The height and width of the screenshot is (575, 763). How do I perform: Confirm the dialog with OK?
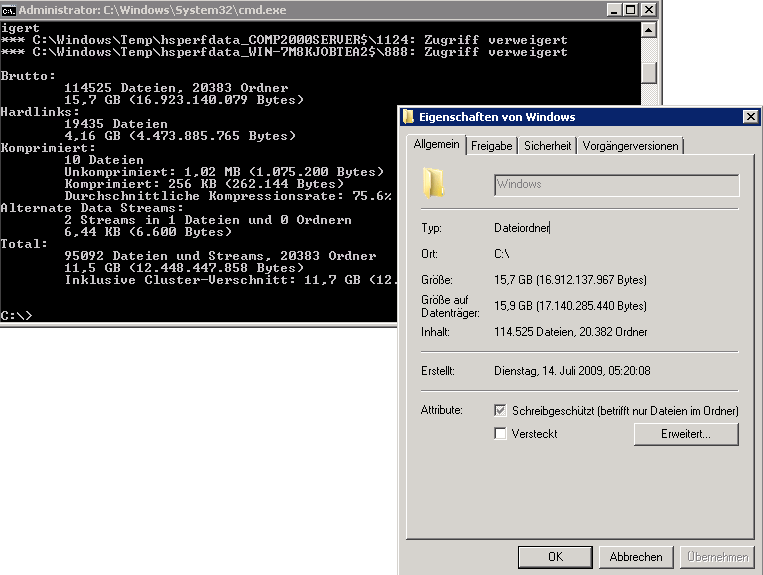pos(555,557)
